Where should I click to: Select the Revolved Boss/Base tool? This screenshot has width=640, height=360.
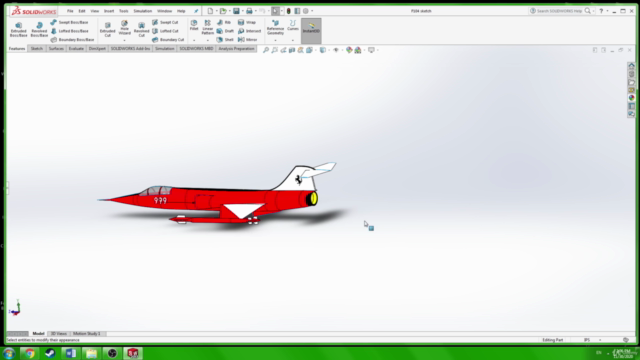tap(39, 30)
